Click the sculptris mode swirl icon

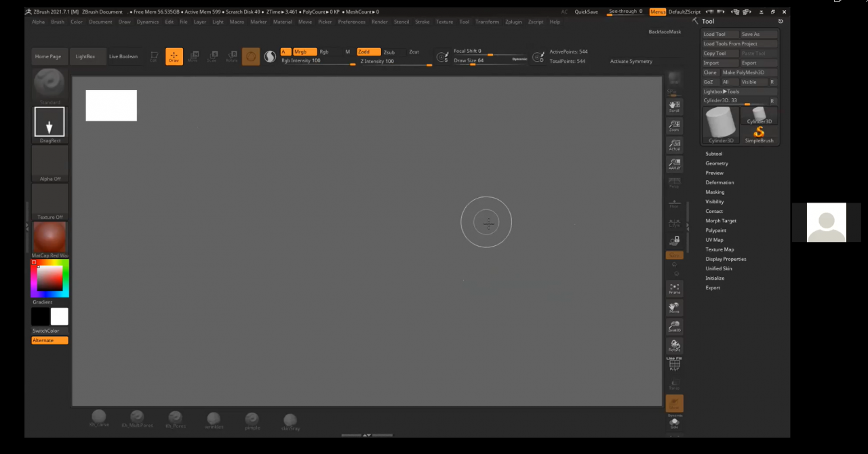269,57
